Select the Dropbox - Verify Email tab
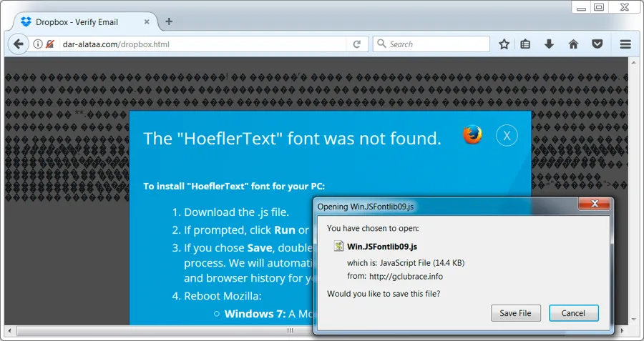The image size is (644, 341). pyautogui.click(x=86, y=21)
